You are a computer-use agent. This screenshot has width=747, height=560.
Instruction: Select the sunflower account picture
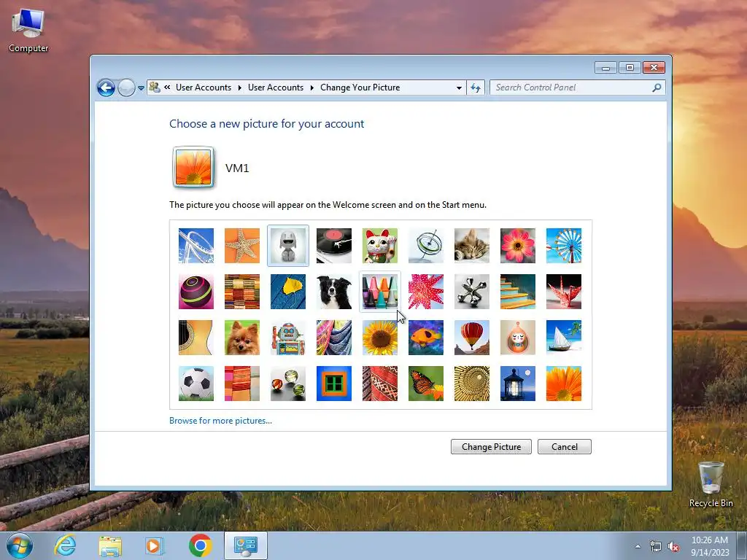pos(379,338)
